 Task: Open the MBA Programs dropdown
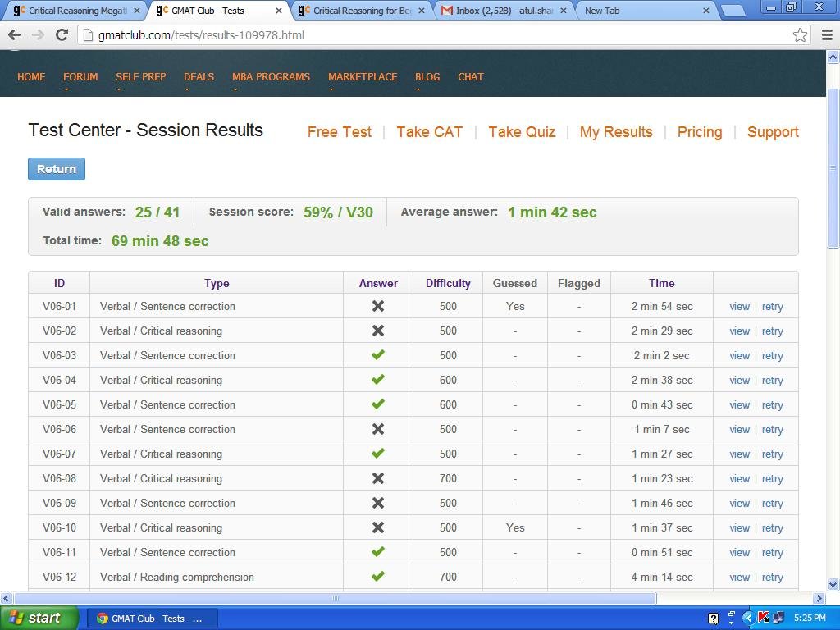pyautogui.click(x=271, y=77)
